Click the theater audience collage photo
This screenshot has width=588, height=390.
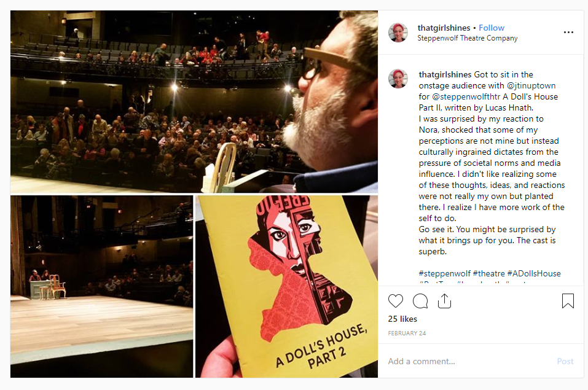pyautogui.click(x=194, y=101)
